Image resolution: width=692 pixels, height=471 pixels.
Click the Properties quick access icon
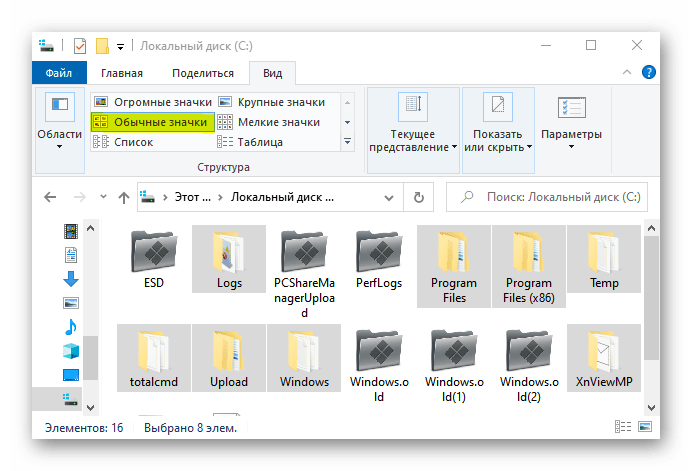(x=80, y=46)
